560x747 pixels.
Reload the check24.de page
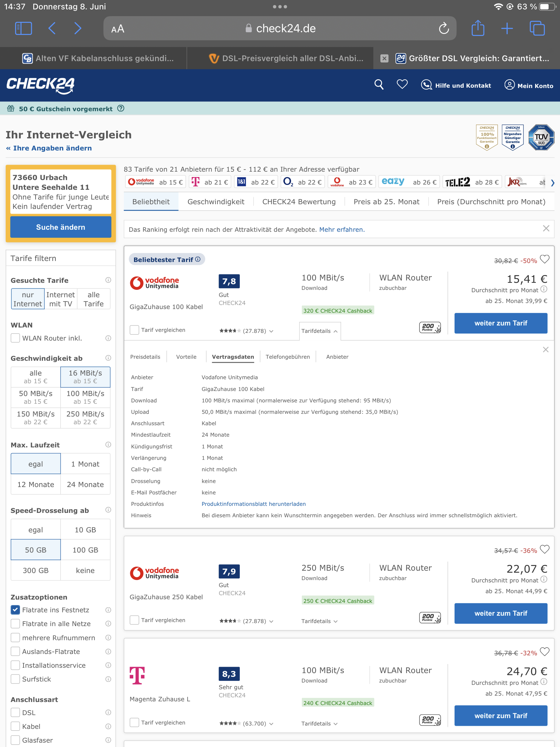pyautogui.click(x=444, y=28)
